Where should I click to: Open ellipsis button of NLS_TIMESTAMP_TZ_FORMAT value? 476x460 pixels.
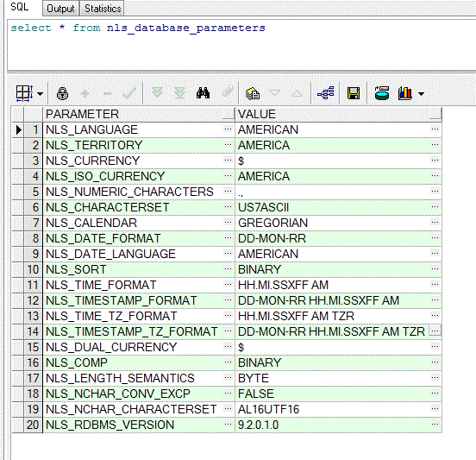point(435,331)
